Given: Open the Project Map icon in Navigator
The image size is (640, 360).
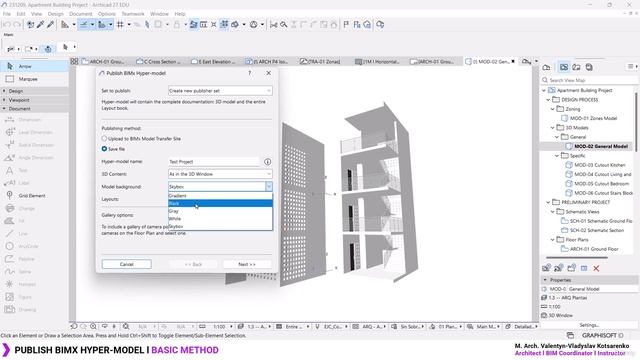Looking at the screenshot, I should coord(547,67).
